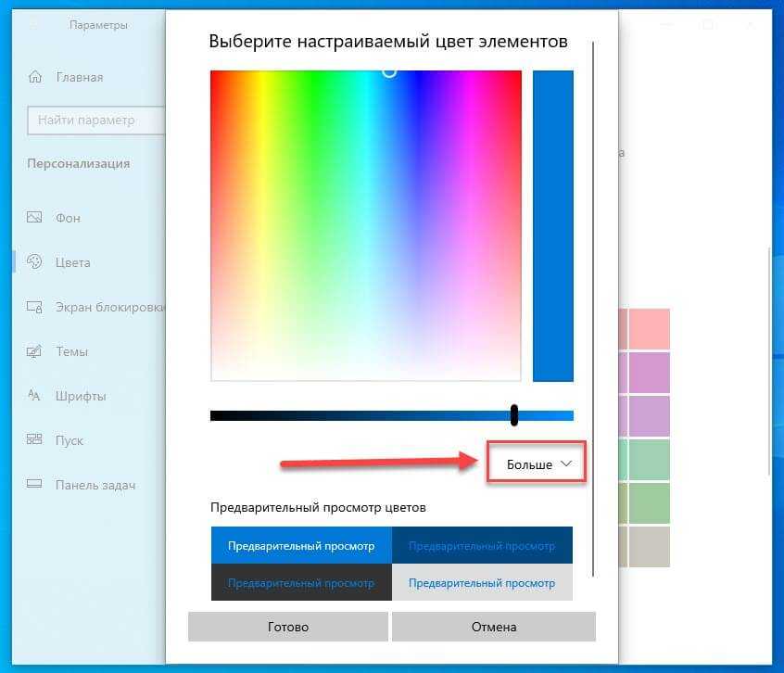Click the Lock screen (Экран блокировки) icon
Viewport: 784px width, 673px height.
(x=35, y=307)
